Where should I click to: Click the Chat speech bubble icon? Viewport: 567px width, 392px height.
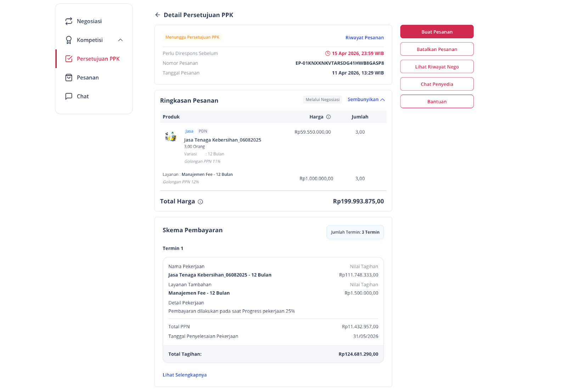point(69,96)
